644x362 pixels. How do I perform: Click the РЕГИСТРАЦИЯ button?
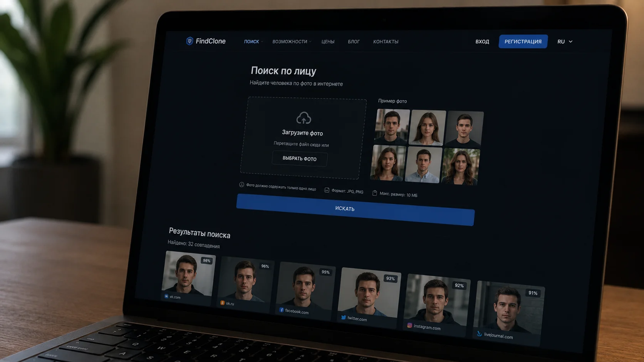(523, 42)
